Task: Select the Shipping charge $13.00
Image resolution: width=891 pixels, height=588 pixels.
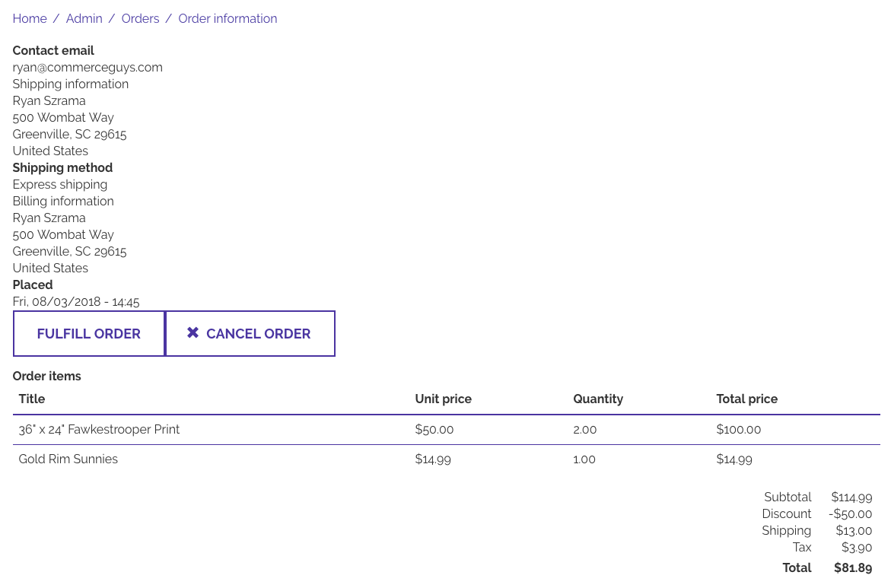Action: pyautogui.click(x=854, y=530)
